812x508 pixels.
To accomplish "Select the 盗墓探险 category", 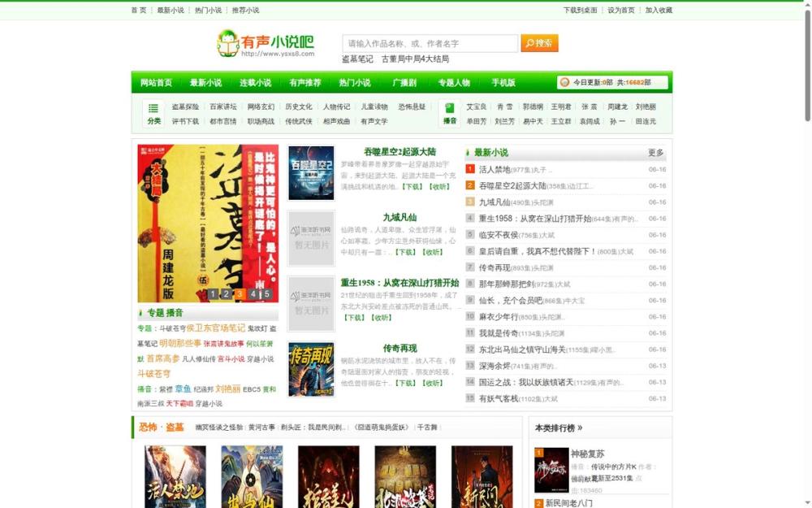I will point(185,106).
